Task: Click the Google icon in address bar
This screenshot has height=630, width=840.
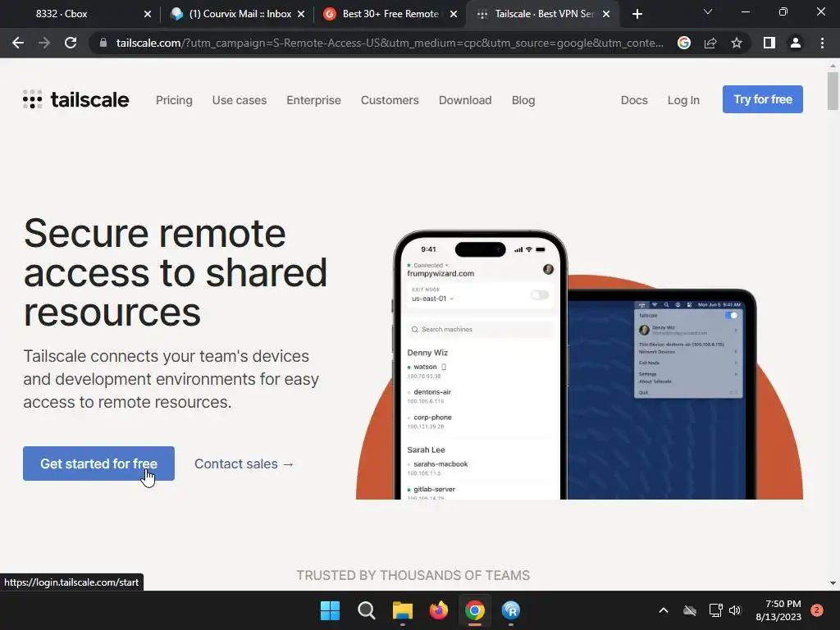Action: (684, 43)
